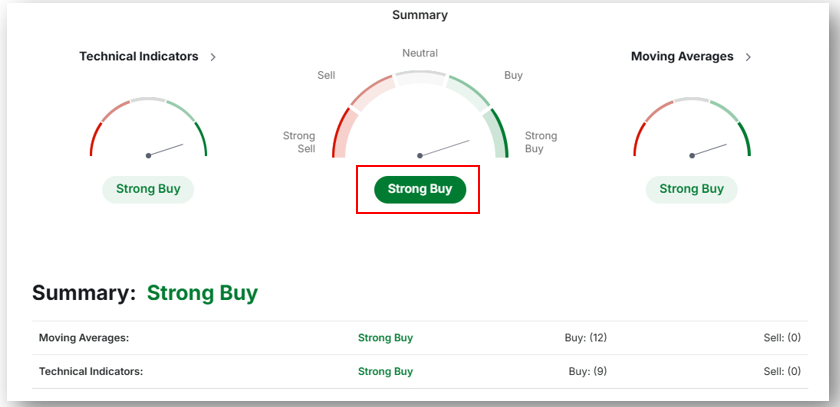The image size is (840, 407).
Task: Select the Moving Averages table row label
Action: click(84, 338)
